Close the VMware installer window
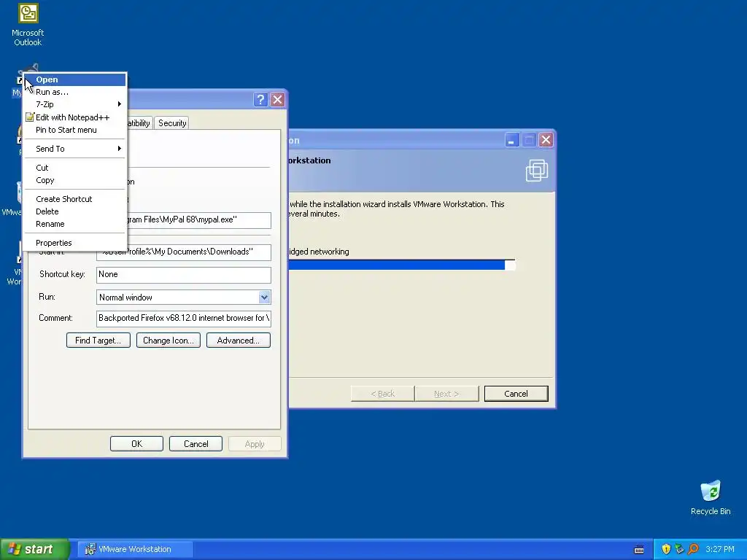This screenshot has width=747, height=560. 546,140
